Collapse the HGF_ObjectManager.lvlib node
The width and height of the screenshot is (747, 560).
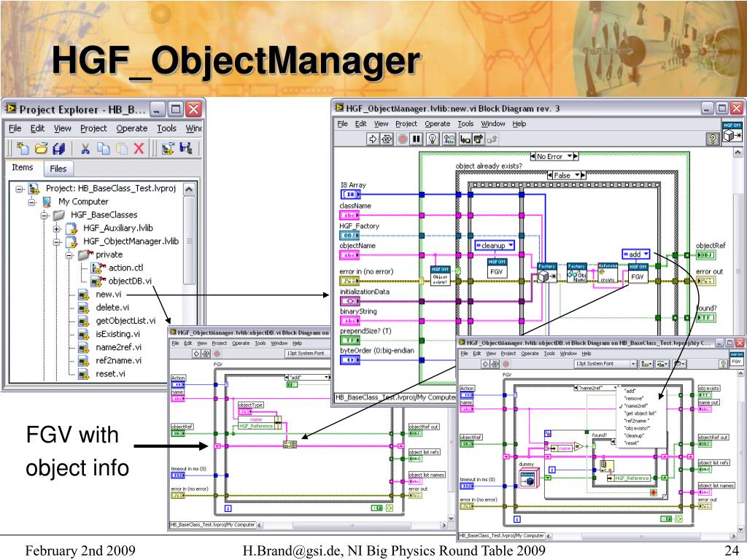(57, 242)
